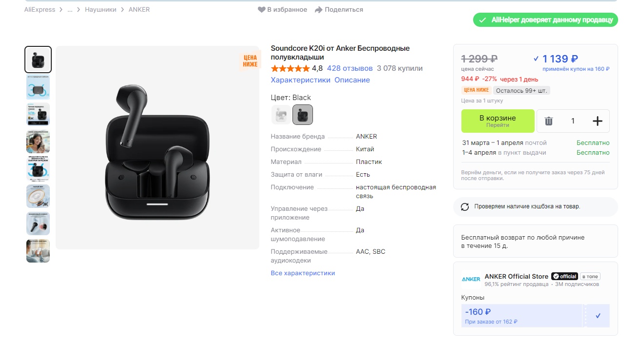
Task: Open ANKER Official Store page link
Action: point(516,276)
